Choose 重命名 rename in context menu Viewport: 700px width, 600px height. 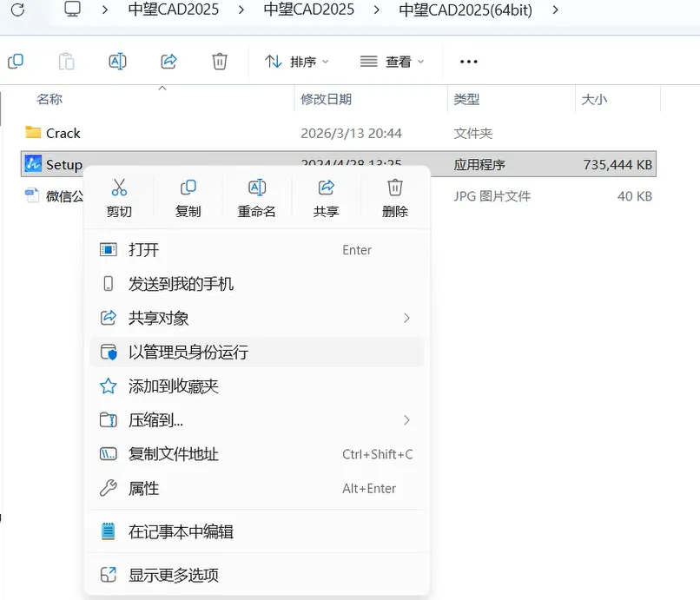click(x=257, y=198)
